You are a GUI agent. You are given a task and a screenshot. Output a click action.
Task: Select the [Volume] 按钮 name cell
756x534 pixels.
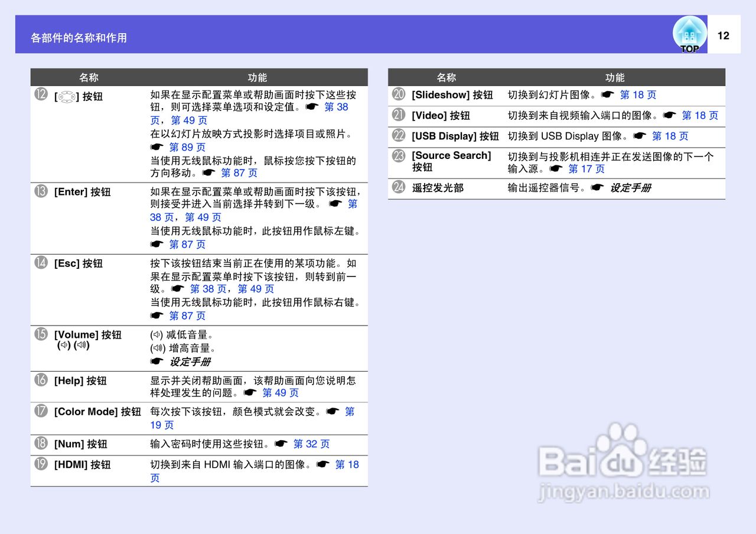87,340
